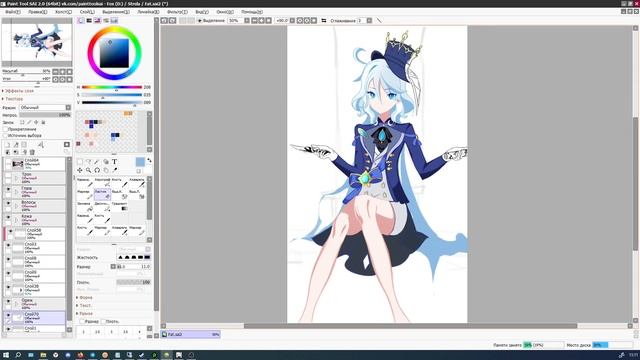Select the Hand pan tool

point(106,170)
